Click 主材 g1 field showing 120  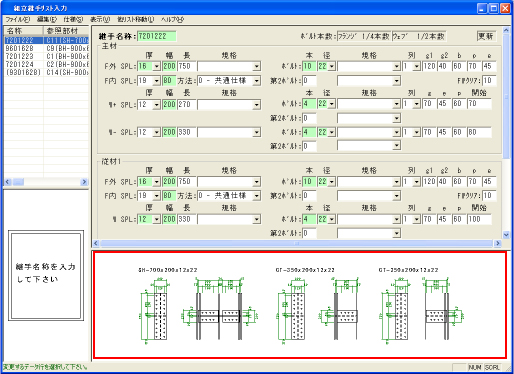(x=429, y=66)
